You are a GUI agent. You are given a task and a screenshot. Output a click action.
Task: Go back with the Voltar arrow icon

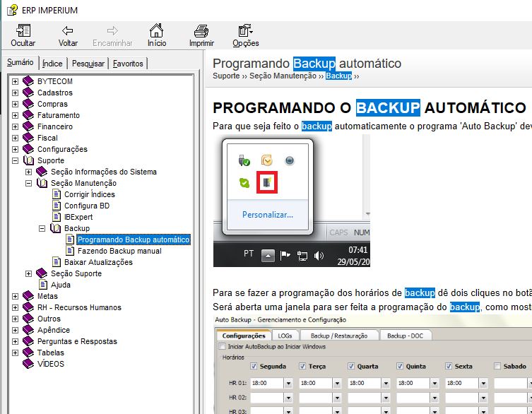pyautogui.click(x=68, y=31)
